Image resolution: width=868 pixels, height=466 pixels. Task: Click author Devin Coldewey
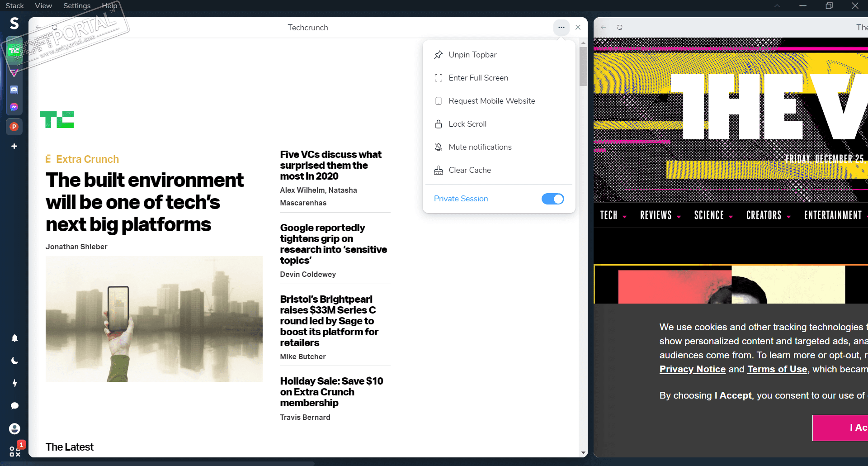(308, 275)
